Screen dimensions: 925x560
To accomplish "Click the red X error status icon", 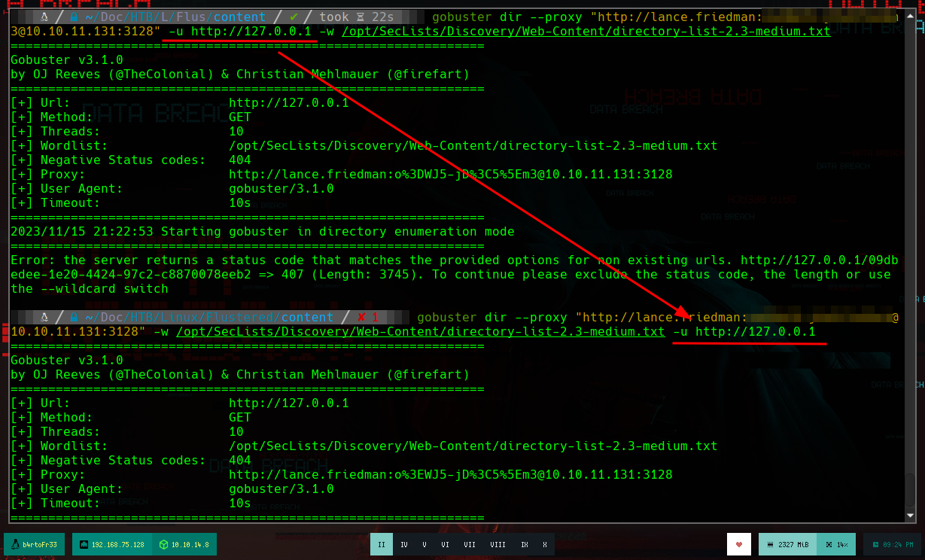I will coord(361,317).
